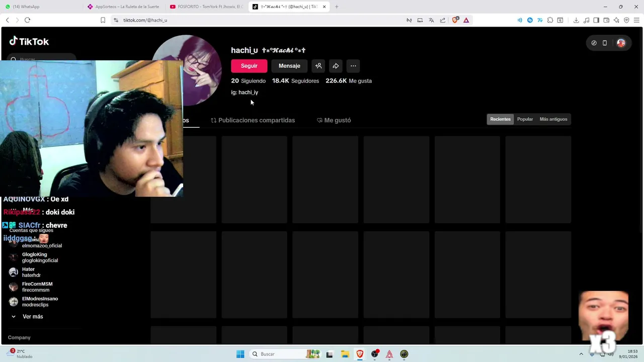This screenshot has height=362, width=644.
Task: Click the browser share page icon
Action: coord(443,20)
